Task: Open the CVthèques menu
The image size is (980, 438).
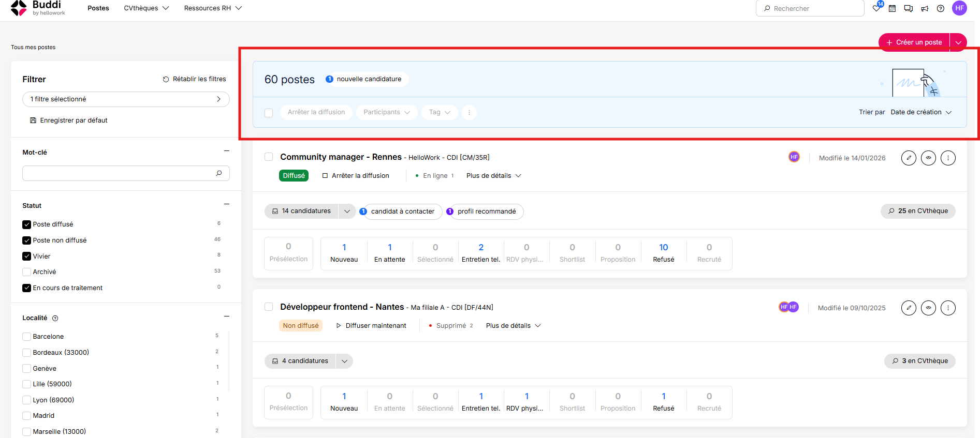Action: pos(147,8)
